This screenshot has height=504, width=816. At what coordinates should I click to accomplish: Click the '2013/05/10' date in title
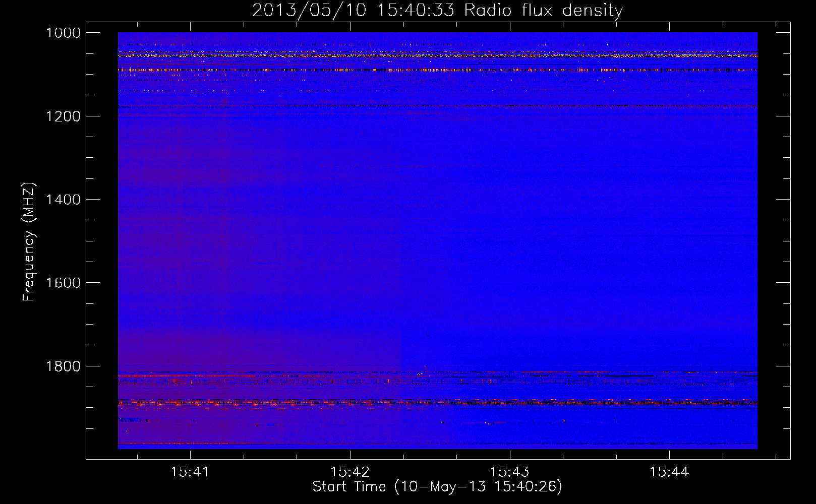(x=309, y=11)
